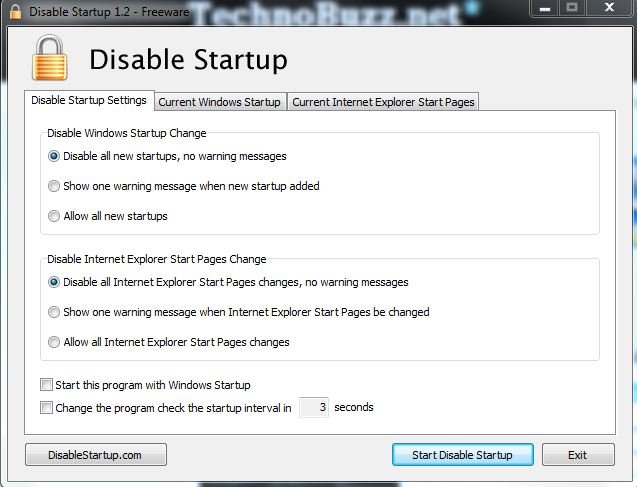Image resolution: width=637 pixels, height=487 pixels.
Task: Click Disable Internet Explorer Start Pages Change label
Action: click(x=157, y=259)
